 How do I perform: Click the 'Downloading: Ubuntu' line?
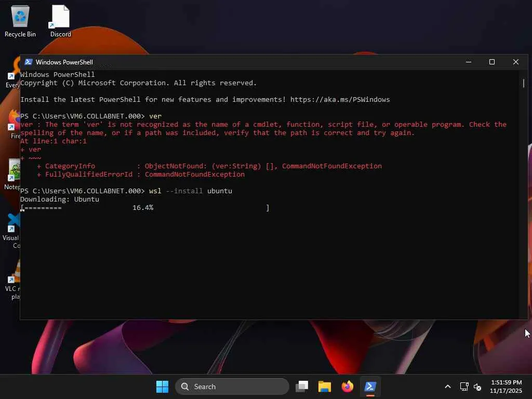click(60, 199)
